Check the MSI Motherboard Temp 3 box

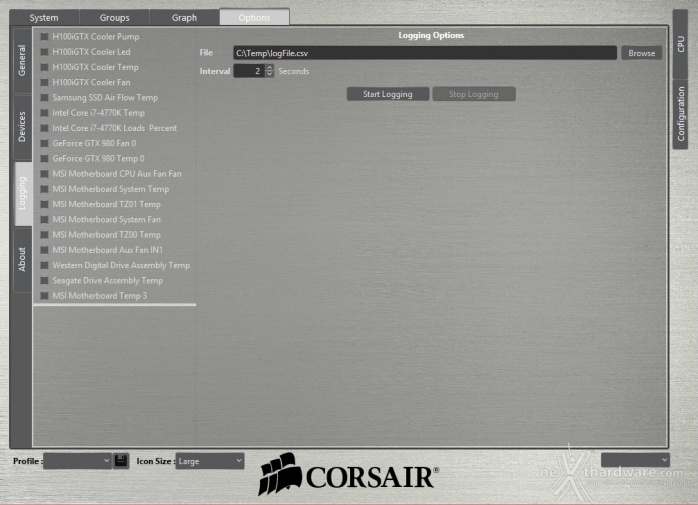[44, 296]
